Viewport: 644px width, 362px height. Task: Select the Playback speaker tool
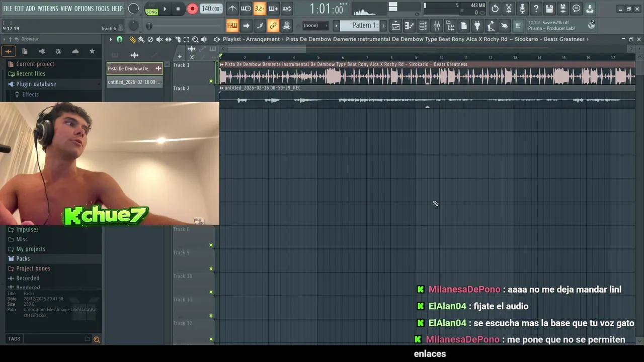[204, 39]
